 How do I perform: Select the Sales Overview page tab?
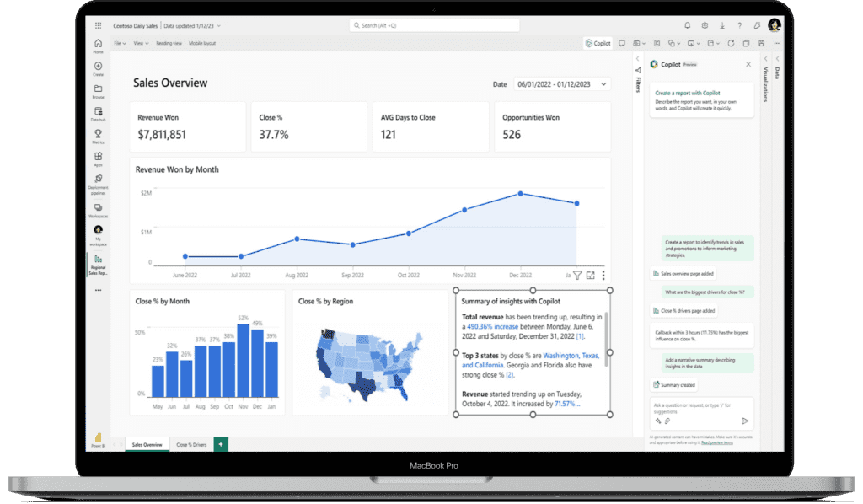click(x=147, y=444)
